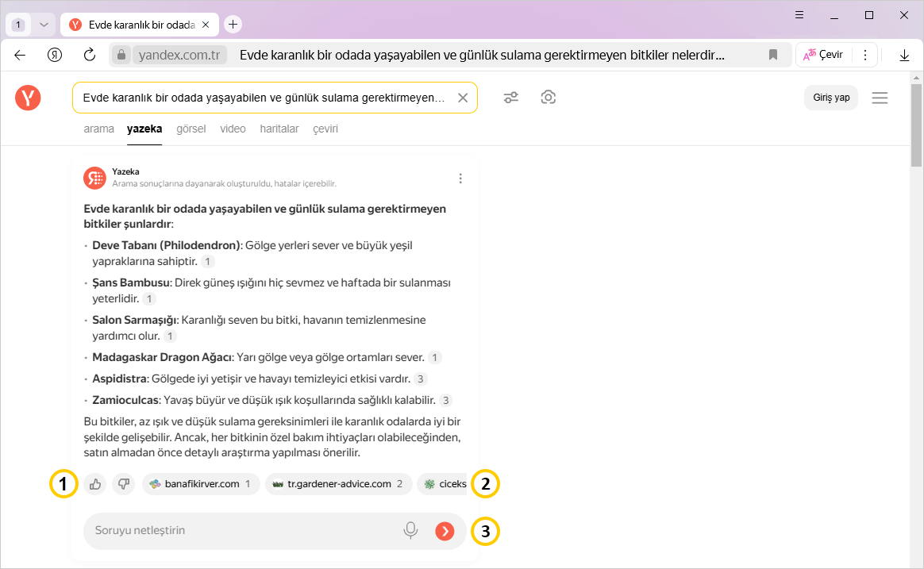Viewport: 924px width, 569px height.
Task: Bookmark this page in address bar
Action: click(x=773, y=55)
